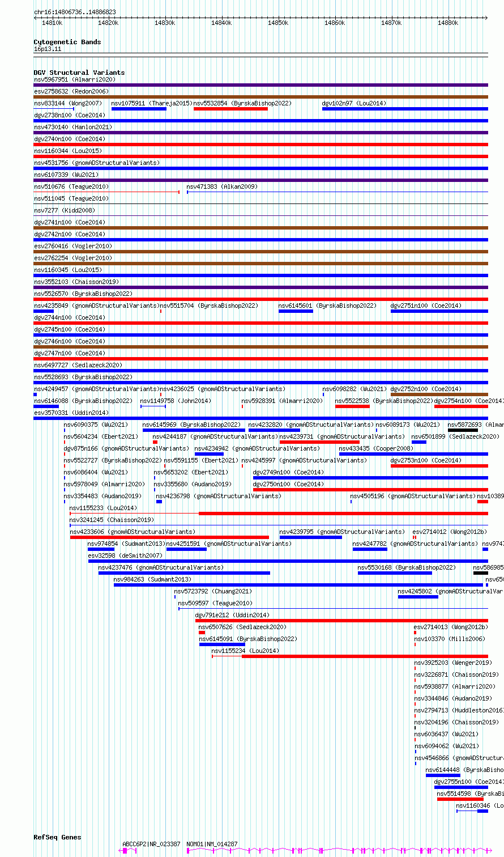Open esv3570331 (Uddin2014) variant
The image size is (504, 857).
point(71,413)
